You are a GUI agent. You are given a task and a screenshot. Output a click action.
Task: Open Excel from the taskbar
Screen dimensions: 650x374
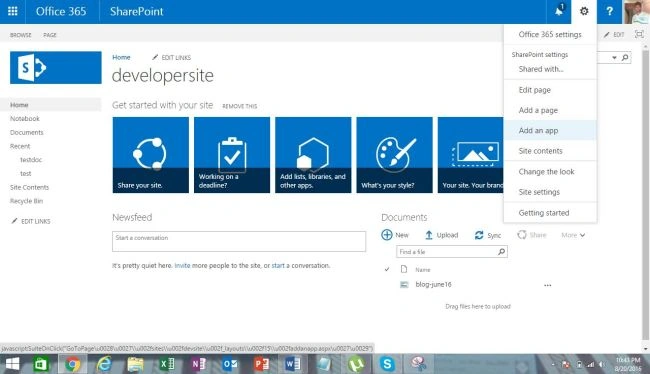click(167, 364)
